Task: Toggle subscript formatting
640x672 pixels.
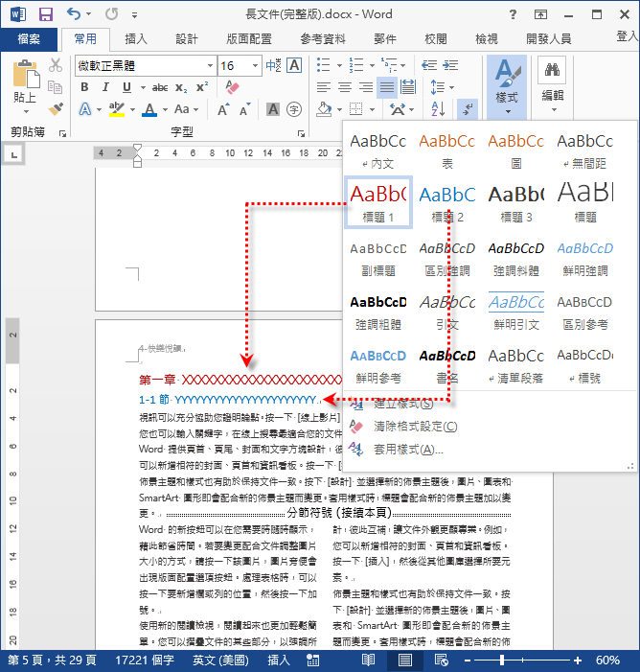Action: point(181,88)
